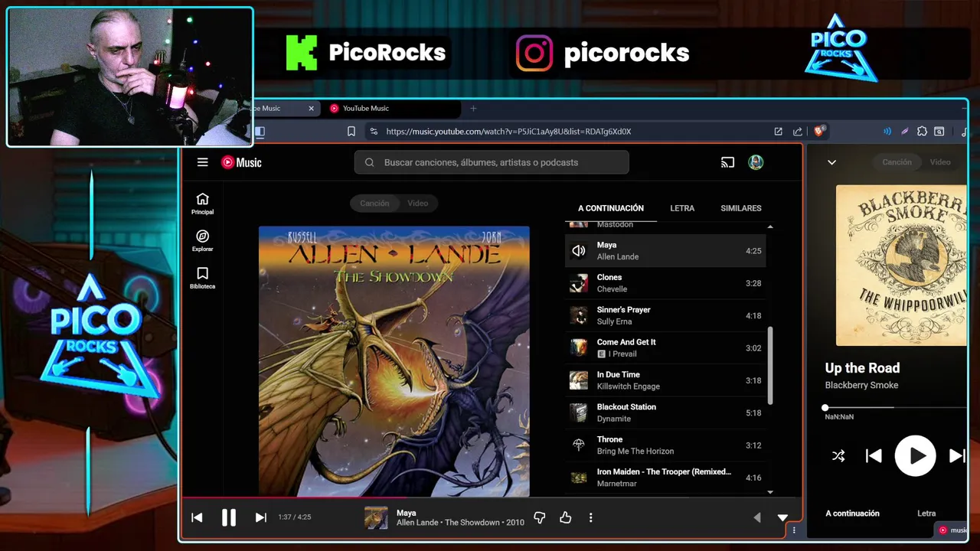Open Brave Shields lion icon

[818, 132]
